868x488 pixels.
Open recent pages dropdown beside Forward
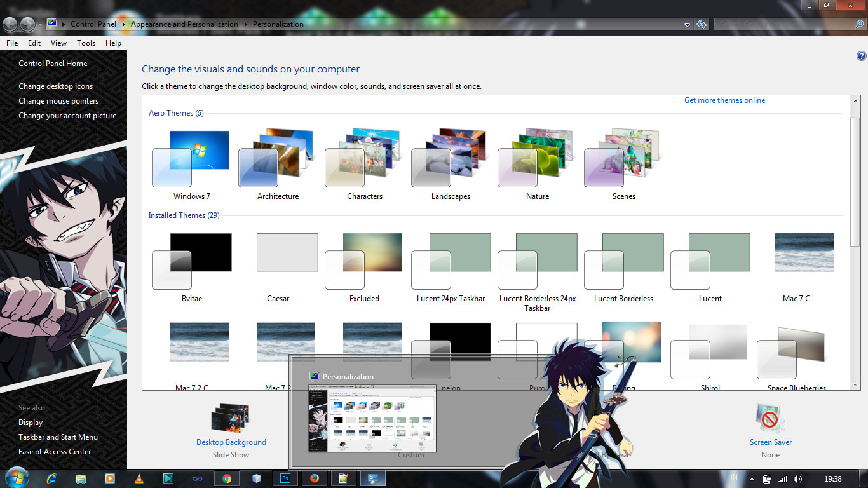pos(40,24)
